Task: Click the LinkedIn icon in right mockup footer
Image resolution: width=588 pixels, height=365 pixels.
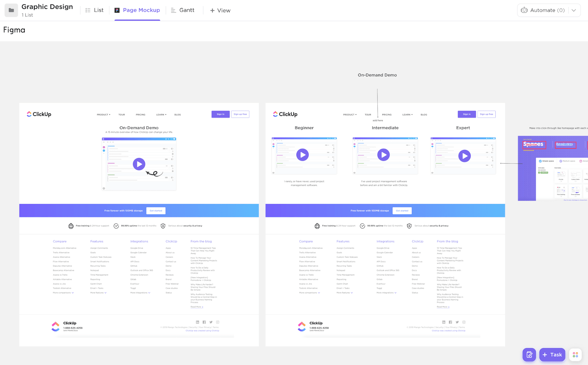Action: click(x=444, y=322)
